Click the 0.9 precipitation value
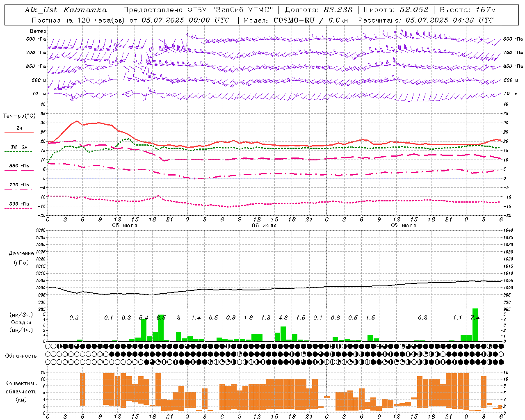The height and width of the screenshot is (420, 525). (231, 317)
